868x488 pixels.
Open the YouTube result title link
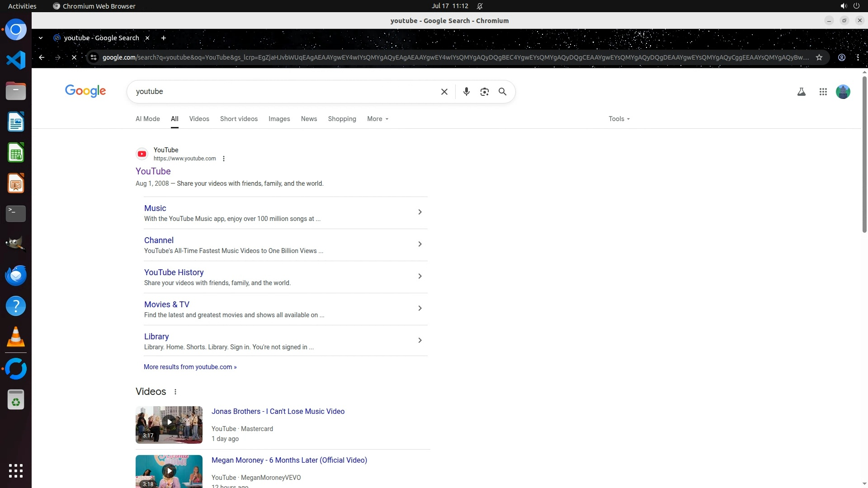click(x=153, y=171)
